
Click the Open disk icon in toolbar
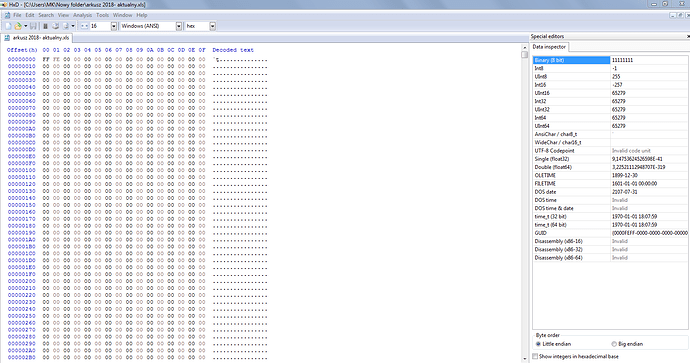(x=56, y=26)
